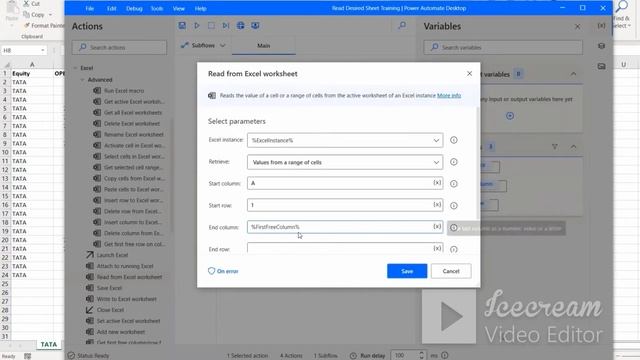Run the flow with the play icon
640x360 pixels.
click(x=197, y=26)
